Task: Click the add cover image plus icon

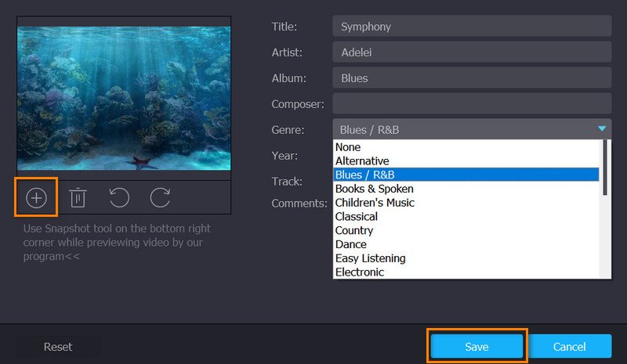Action: point(36,198)
